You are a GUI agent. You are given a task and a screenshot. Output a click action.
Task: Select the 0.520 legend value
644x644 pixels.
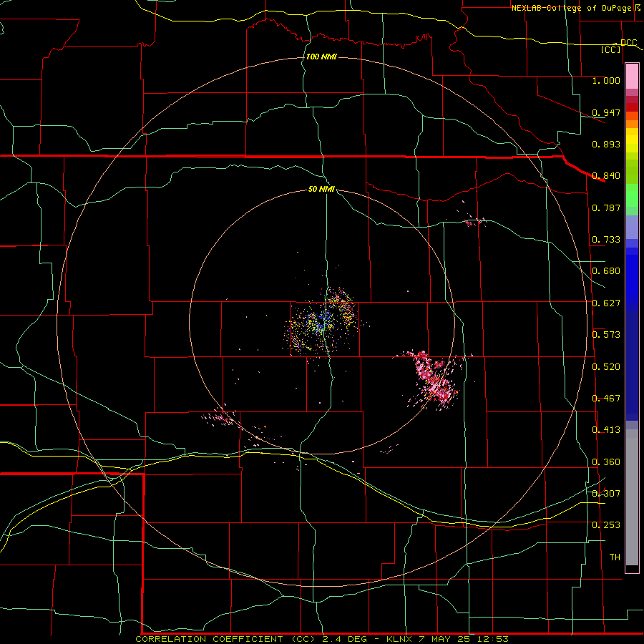click(x=606, y=366)
